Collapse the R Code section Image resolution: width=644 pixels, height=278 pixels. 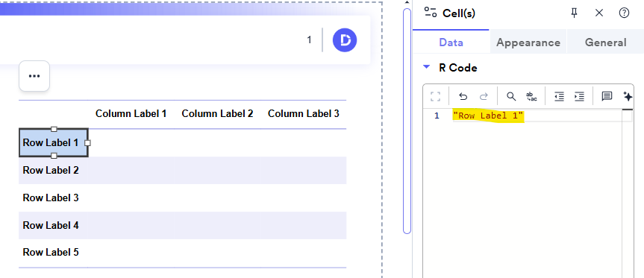coord(427,67)
